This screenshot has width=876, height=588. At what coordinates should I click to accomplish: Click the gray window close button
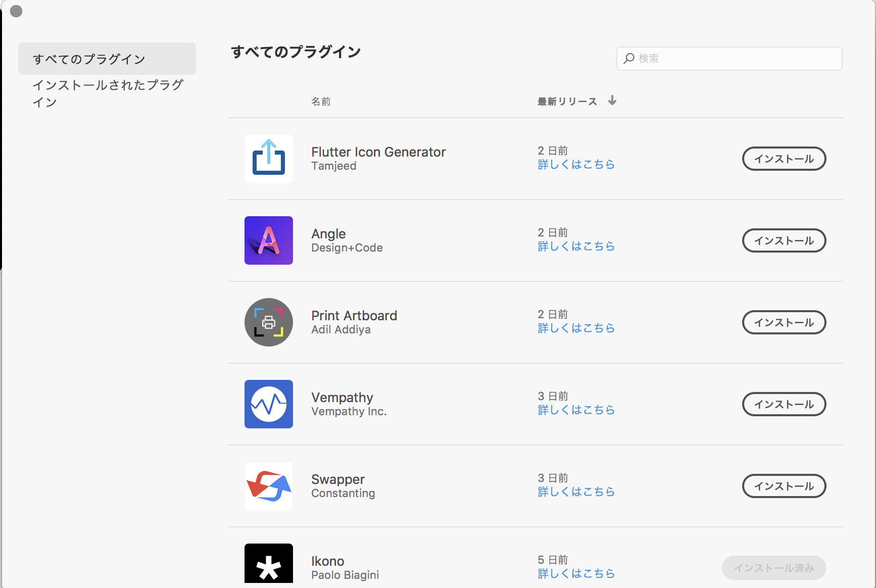click(16, 11)
